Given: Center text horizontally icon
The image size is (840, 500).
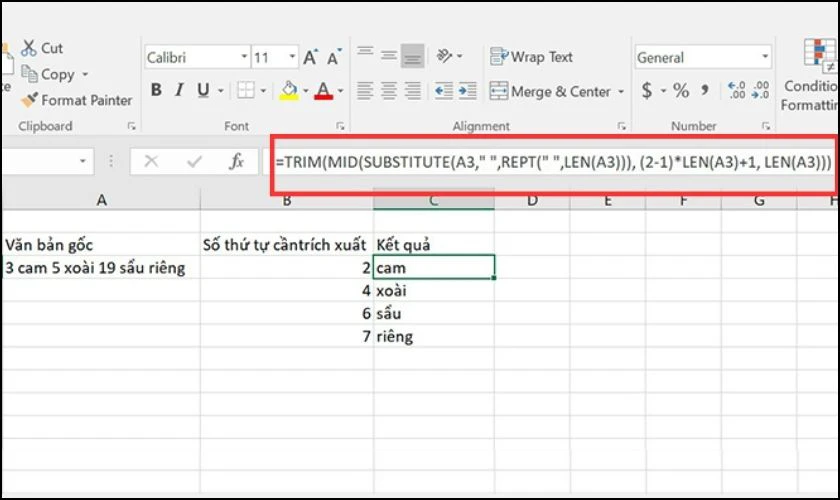Looking at the screenshot, I should coord(389,91).
